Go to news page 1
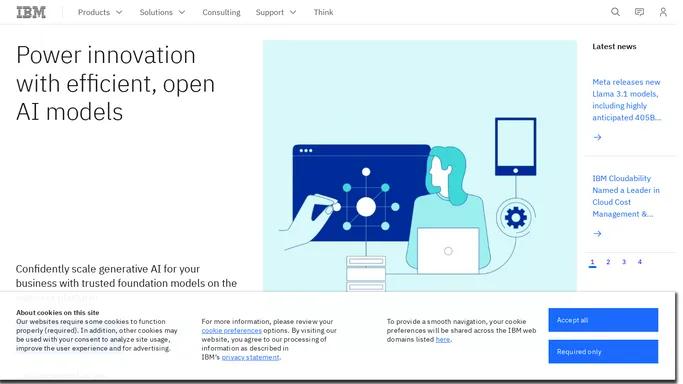The width and height of the screenshot is (683, 384). 592,262
